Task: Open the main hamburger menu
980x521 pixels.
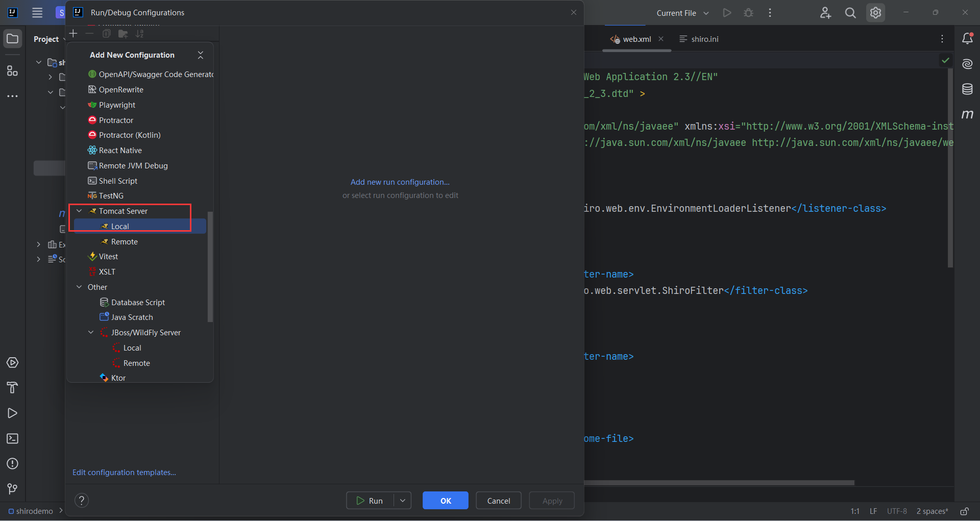Action: coord(37,13)
